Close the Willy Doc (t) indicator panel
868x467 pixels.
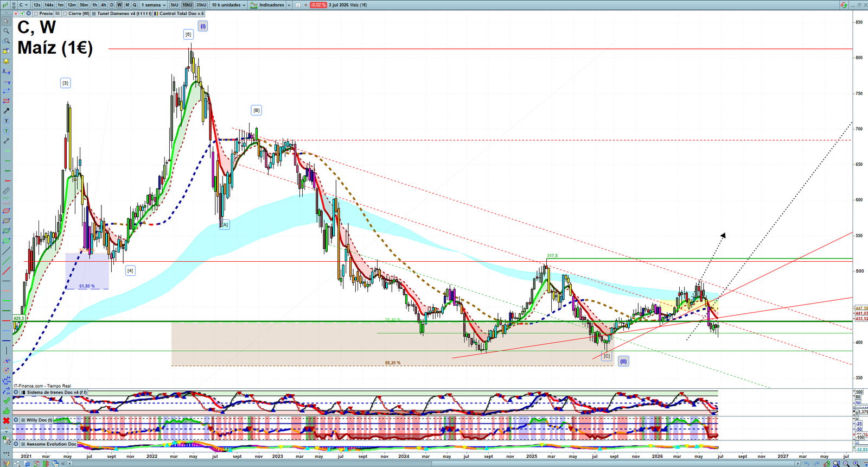(16, 420)
